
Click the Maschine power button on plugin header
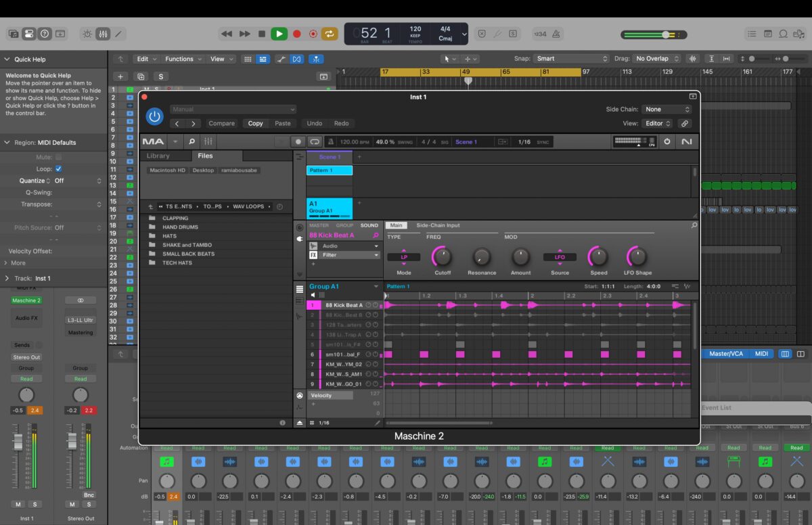[x=154, y=116]
